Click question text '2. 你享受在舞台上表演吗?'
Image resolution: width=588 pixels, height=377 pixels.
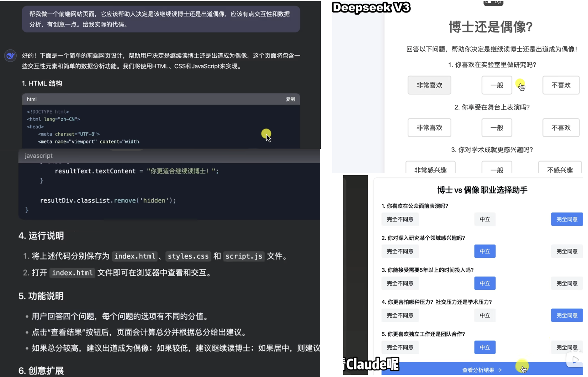[492, 107]
